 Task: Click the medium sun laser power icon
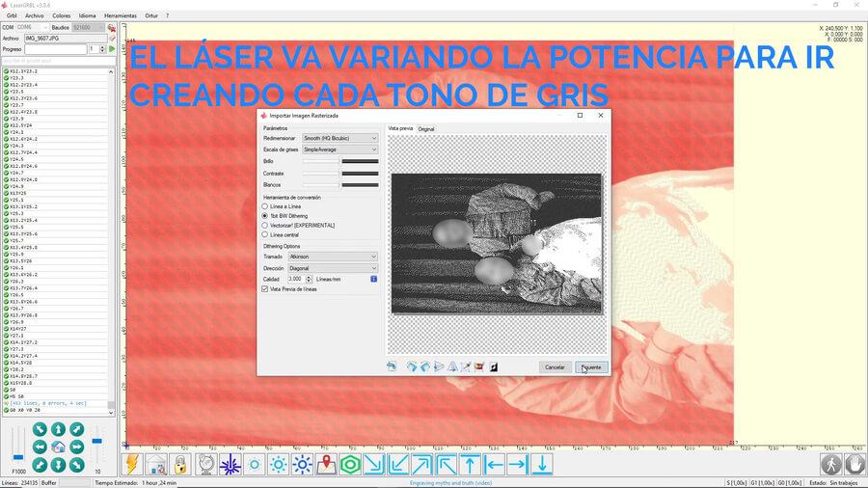pos(278,464)
